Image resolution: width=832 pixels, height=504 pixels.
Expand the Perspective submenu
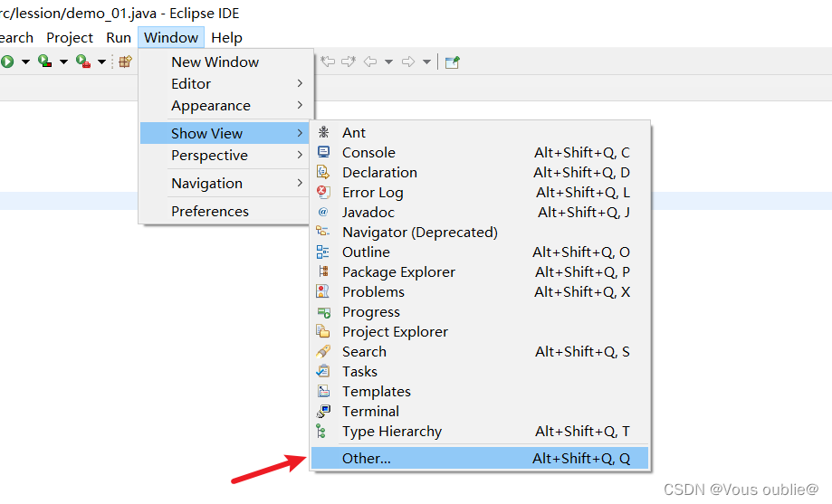225,156
